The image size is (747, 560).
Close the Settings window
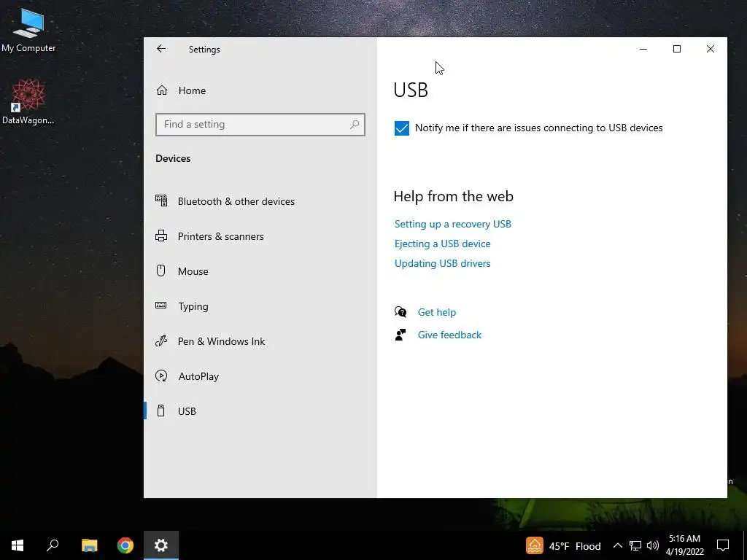(711, 49)
